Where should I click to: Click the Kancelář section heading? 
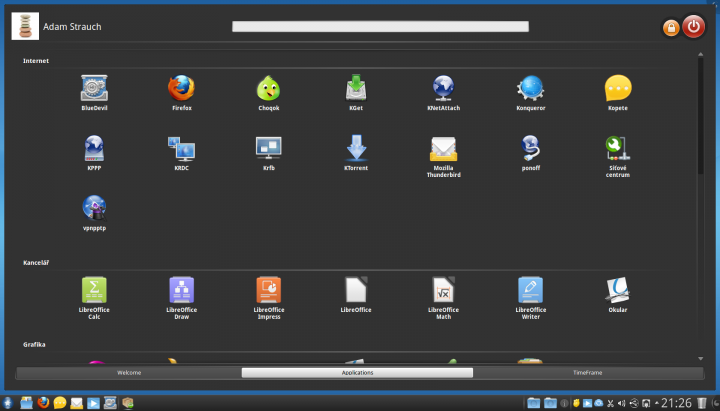click(x=36, y=263)
